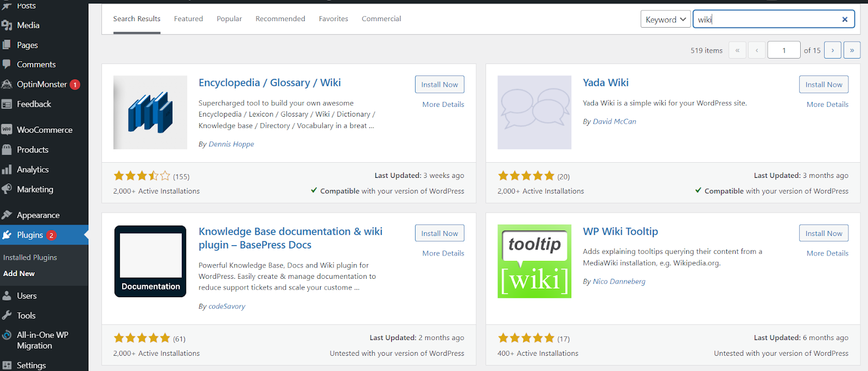Switch to the Popular tab

(x=229, y=18)
